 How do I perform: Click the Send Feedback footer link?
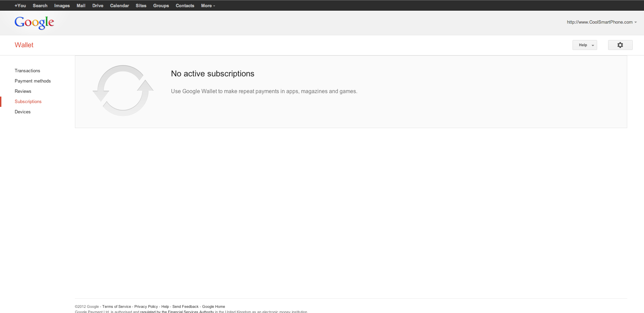(185, 306)
